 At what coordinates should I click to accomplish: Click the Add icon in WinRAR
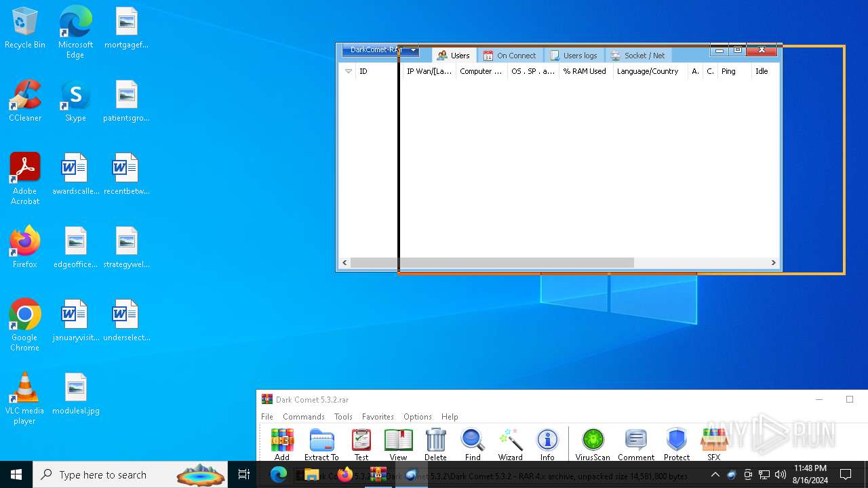pos(282,445)
